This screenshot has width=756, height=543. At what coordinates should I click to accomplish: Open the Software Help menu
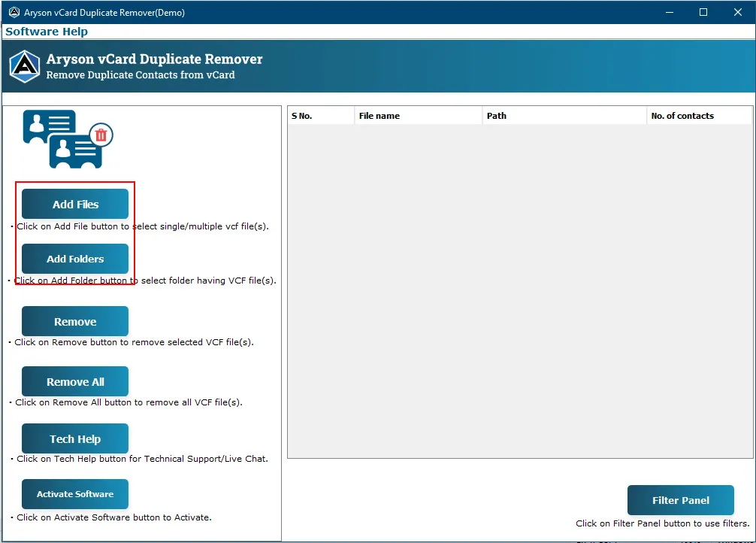coord(47,32)
